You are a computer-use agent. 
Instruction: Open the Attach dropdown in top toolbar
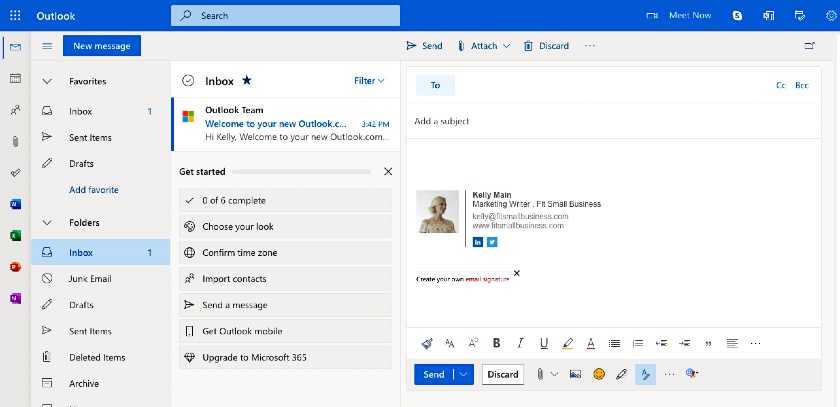(506, 46)
